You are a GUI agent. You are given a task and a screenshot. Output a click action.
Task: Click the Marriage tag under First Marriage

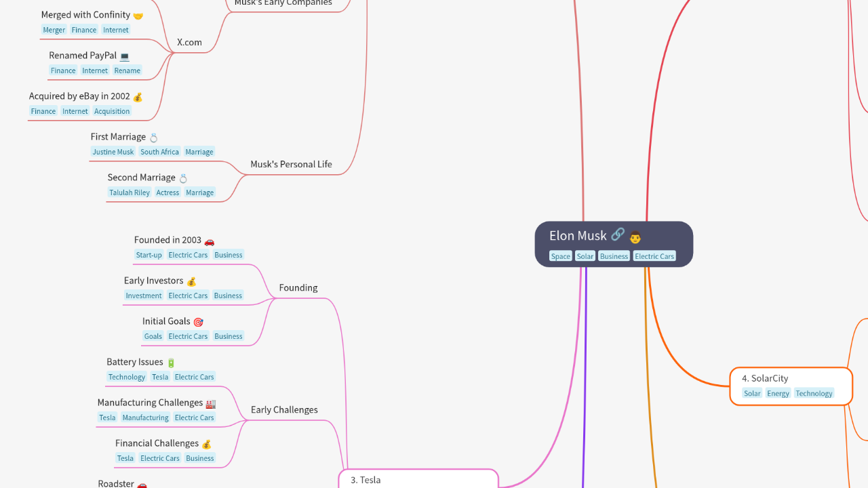[x=199, y=152]
